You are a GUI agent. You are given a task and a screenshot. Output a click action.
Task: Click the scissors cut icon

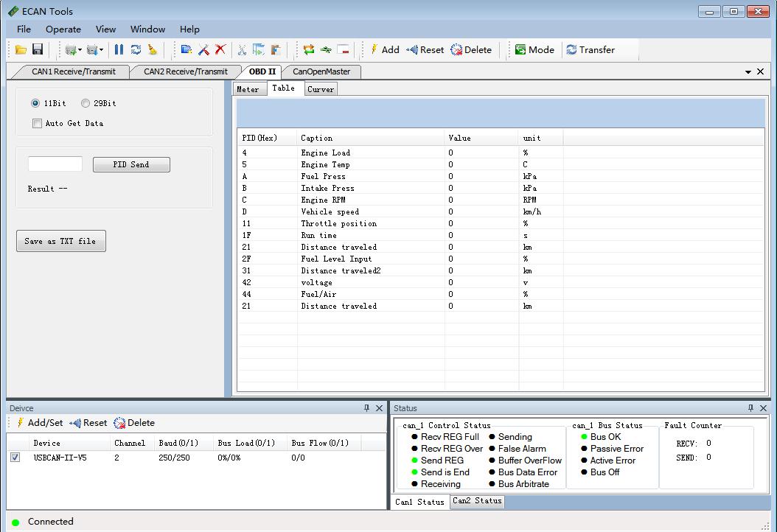tap(241, 50)
